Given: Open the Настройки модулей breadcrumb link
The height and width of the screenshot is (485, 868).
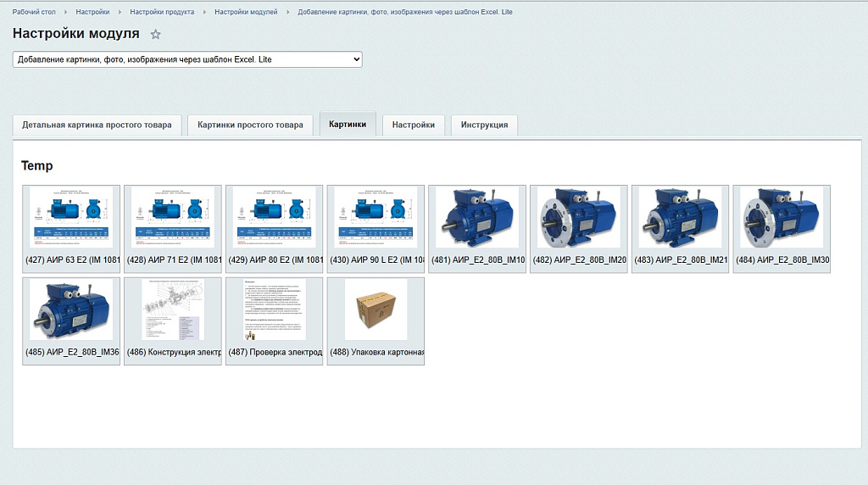Looking at the screenshot, I should pos(246,12).
